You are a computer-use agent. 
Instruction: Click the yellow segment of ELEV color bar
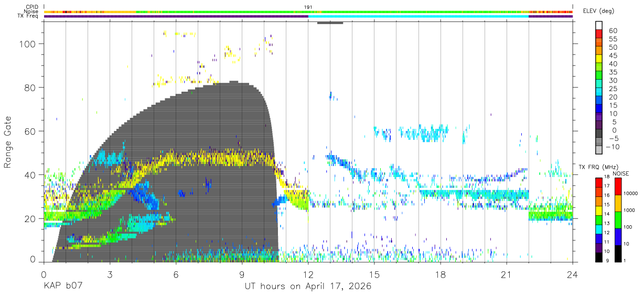tap(599, 59)
